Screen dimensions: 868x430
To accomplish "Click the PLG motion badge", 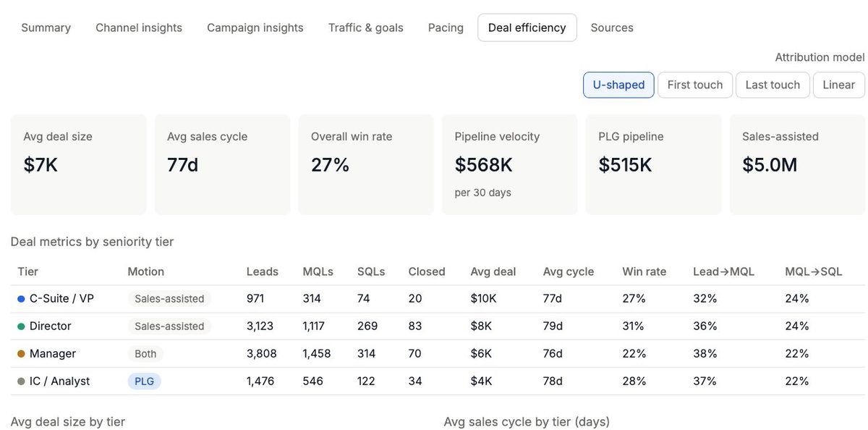I will pyautogui.click(x=145, y=381).
